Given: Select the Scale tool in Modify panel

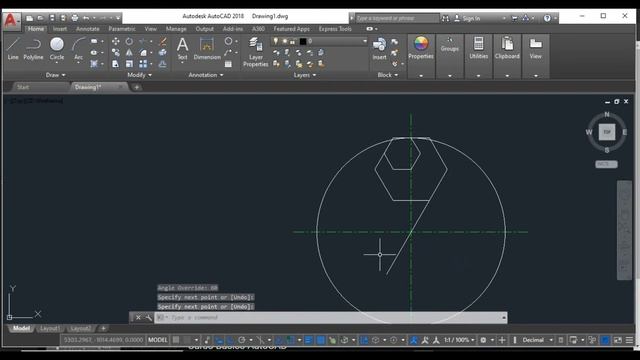Looking at the screenshot, I should [129, 64].
